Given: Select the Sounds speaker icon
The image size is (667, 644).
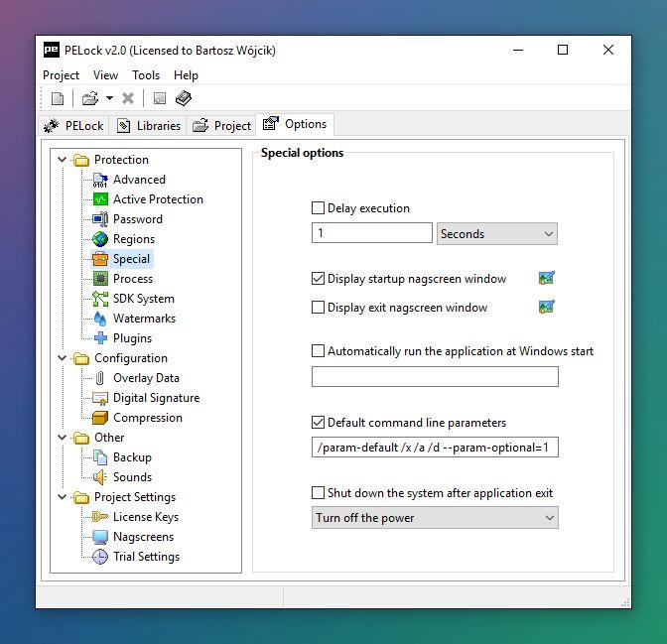Looking at the screenshot, I should pyautogui.click(x=100, y=477).
